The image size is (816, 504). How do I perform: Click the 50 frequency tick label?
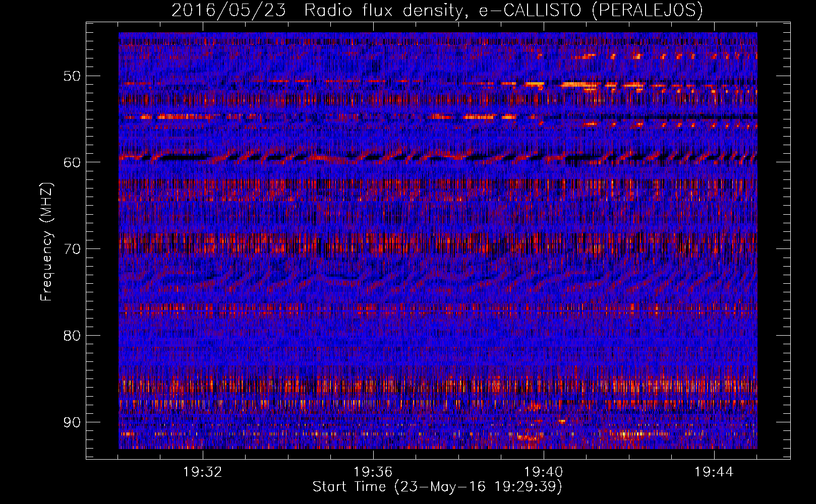tap(72, 76)
